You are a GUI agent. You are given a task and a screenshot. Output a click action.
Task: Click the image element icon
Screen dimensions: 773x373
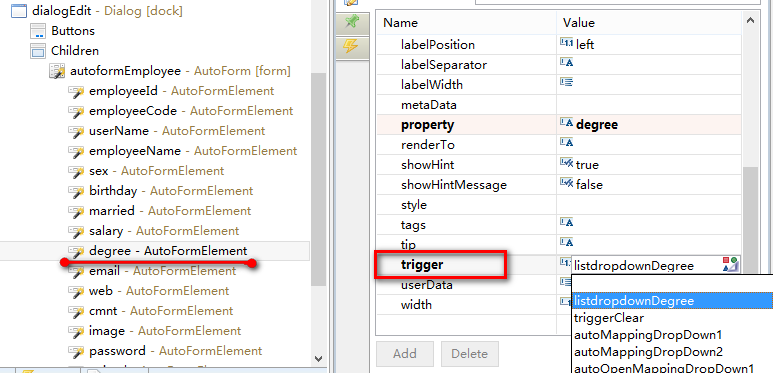76,331
